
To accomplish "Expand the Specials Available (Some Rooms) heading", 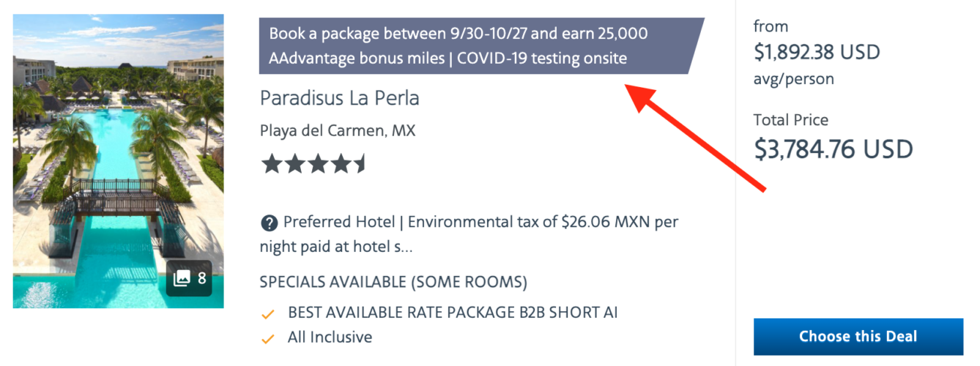I will 393,282.
